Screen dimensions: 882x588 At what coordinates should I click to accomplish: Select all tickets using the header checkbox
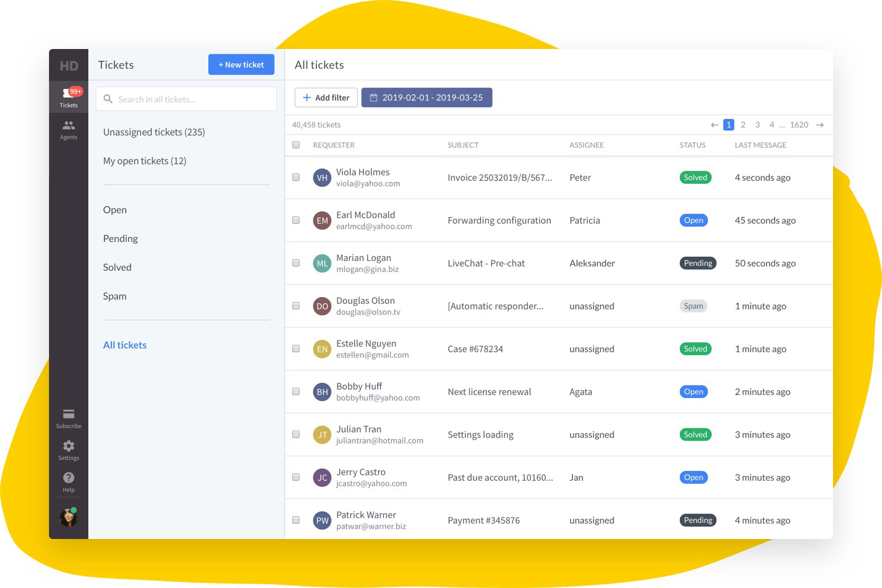pyautogui.click(x=296, y=145)
